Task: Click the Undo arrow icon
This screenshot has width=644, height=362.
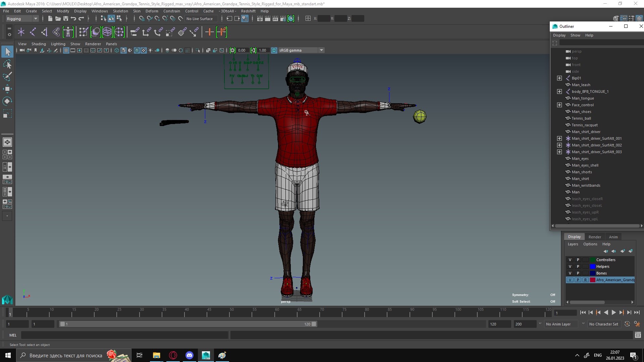Action: 73,19
